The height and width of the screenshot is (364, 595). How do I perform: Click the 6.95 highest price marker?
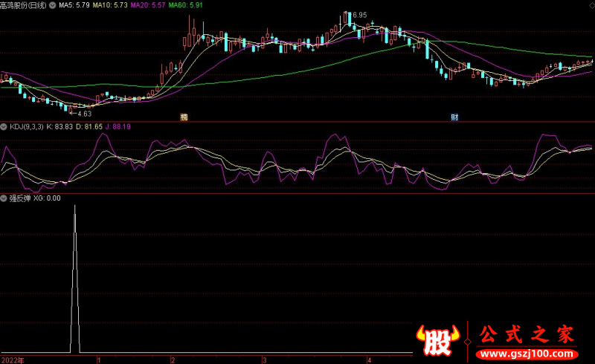coord(358,15)
